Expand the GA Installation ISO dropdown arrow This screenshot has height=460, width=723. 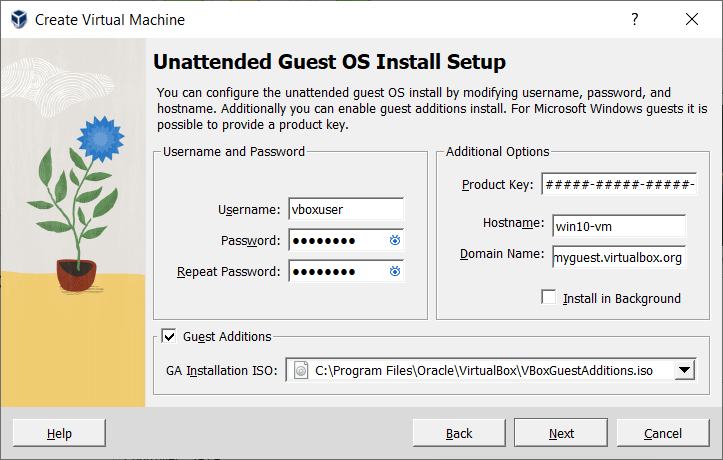coord(685,370)
